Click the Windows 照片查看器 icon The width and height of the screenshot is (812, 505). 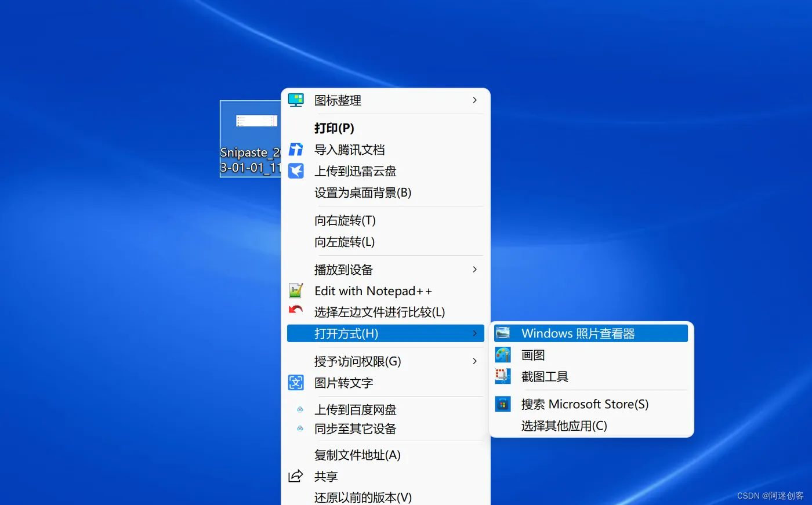[x=503, y=333]
